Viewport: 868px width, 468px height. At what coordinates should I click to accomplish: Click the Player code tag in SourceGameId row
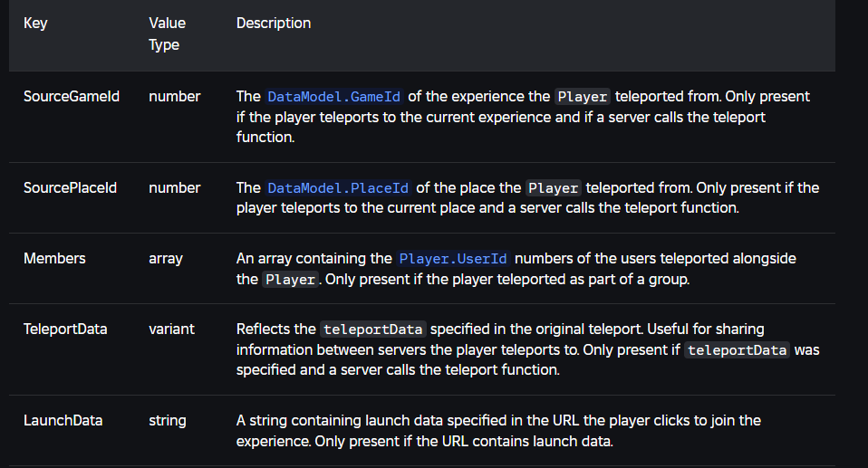tap(583, 97)
